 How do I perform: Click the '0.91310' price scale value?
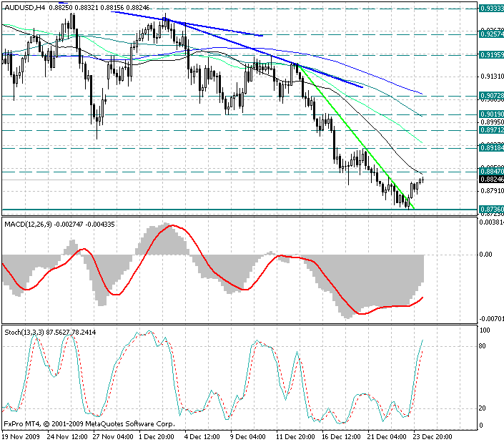[492, 77]
